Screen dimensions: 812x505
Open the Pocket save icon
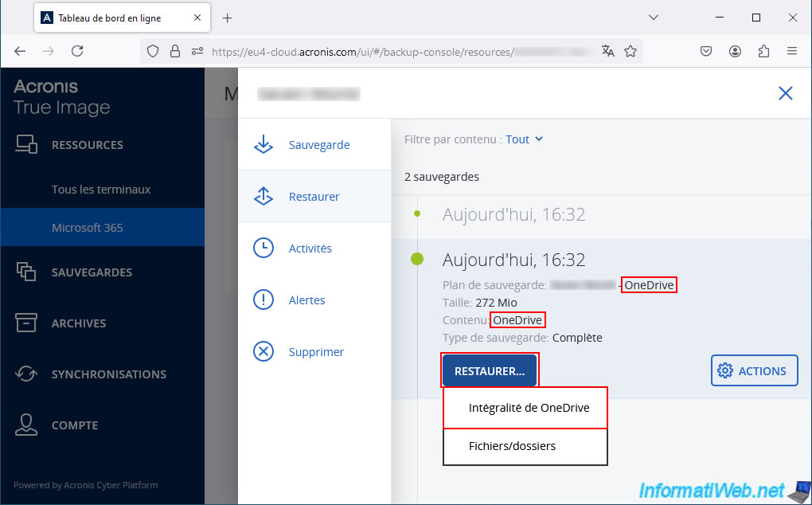pyautogui.click(x=706, y=51)
